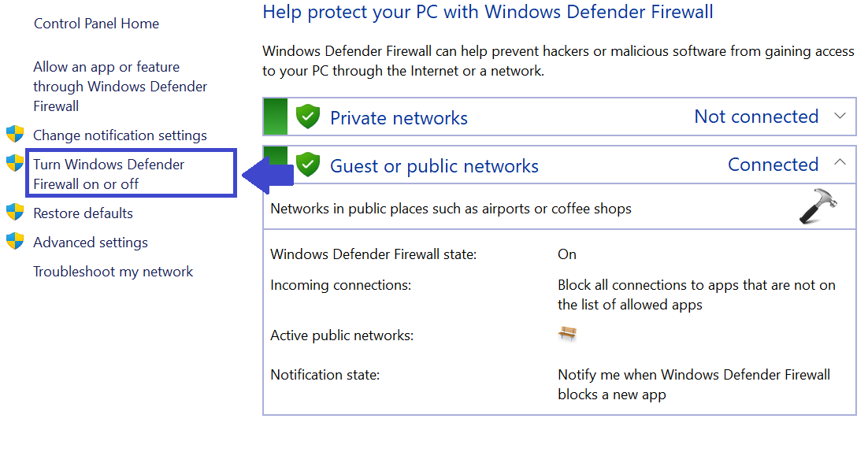Image resolution: width=868 pixels, height=452 pixels.
Task: Click the Guest or public networks title
Action: coord(434,166)
